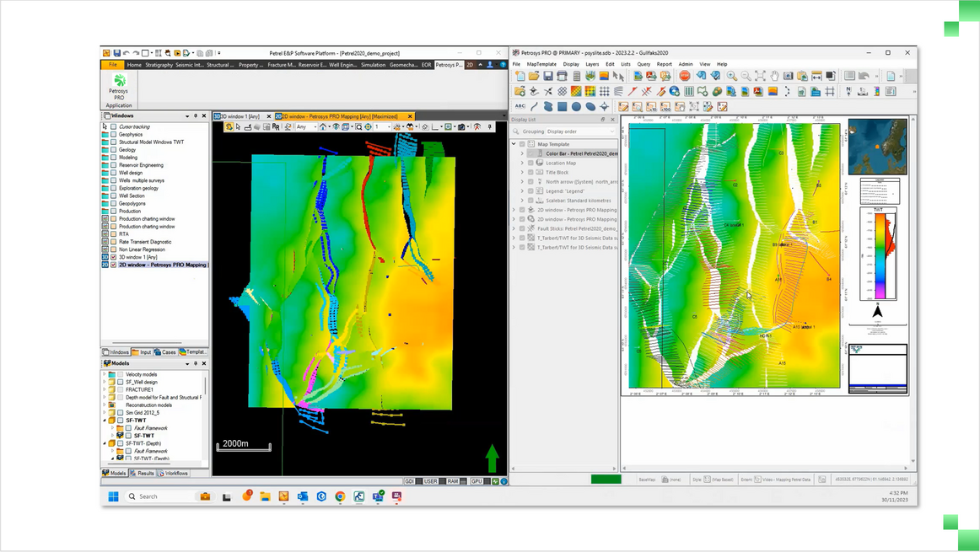
Task: Choose the filled circle drawing tool
Action: (576, 106)
